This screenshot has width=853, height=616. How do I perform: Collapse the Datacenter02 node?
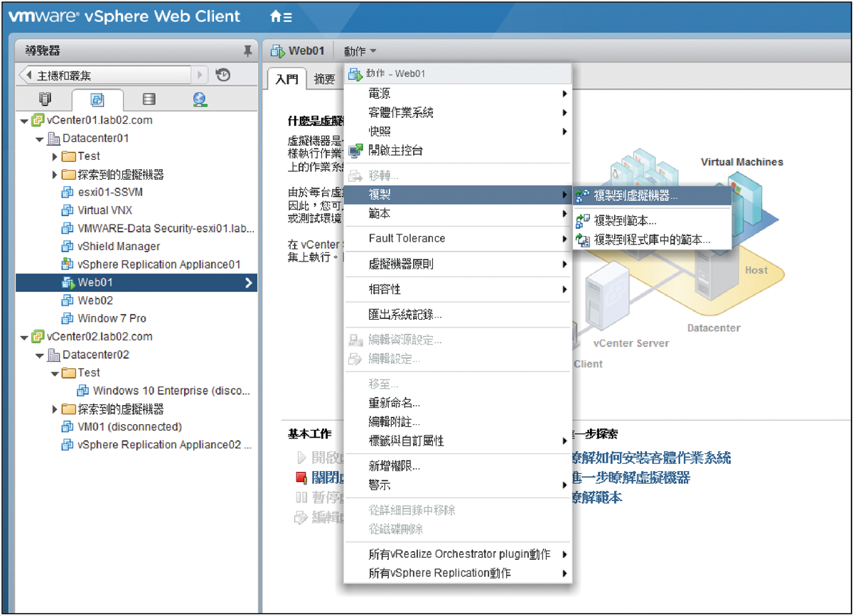41,355
